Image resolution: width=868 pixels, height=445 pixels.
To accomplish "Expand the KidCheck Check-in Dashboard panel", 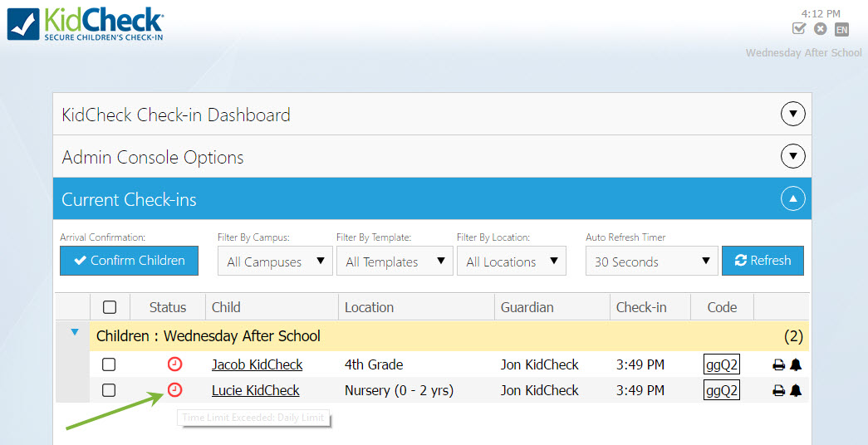I will pos(792,114).
